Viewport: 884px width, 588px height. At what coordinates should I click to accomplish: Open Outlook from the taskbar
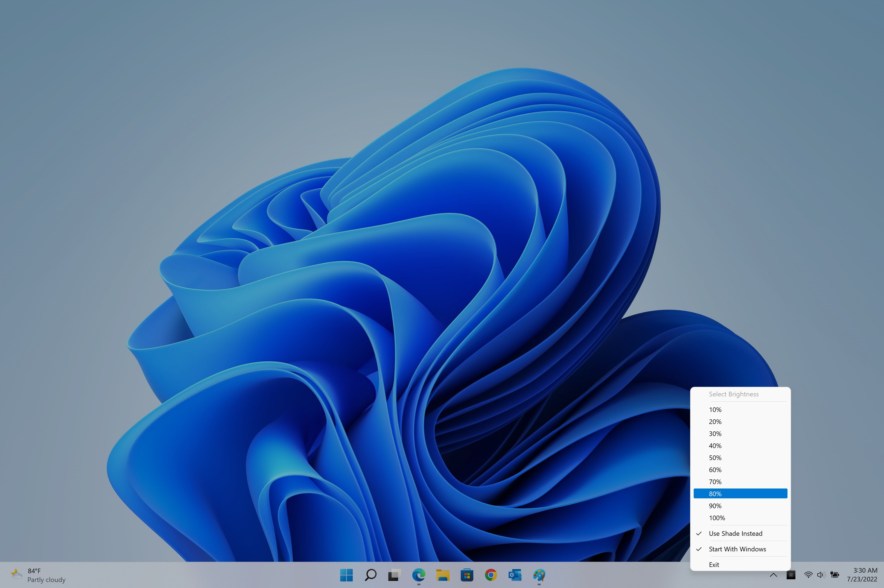[515, 575]
